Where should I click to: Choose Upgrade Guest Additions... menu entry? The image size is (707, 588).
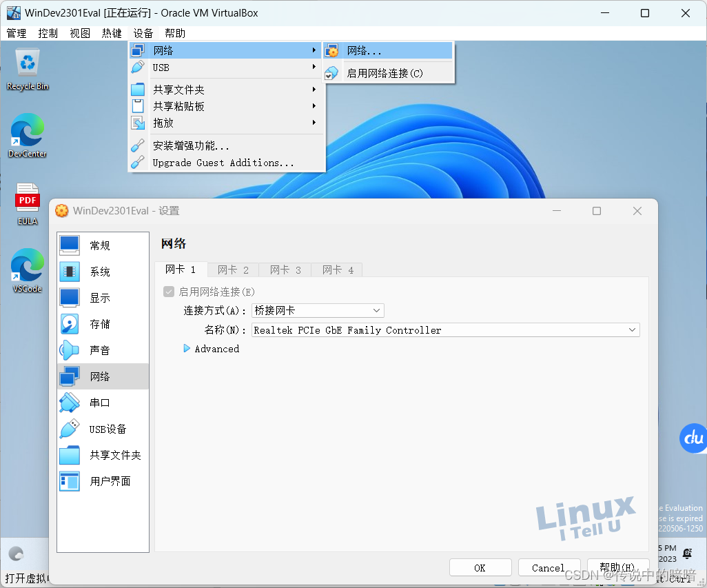click(x=227, y=162)
